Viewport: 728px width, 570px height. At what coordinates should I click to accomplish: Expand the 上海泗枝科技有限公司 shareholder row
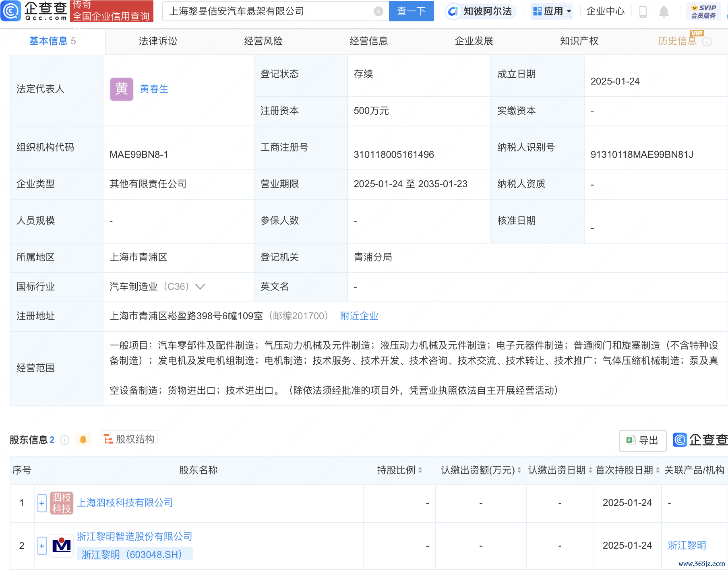(x=42, y=503)
